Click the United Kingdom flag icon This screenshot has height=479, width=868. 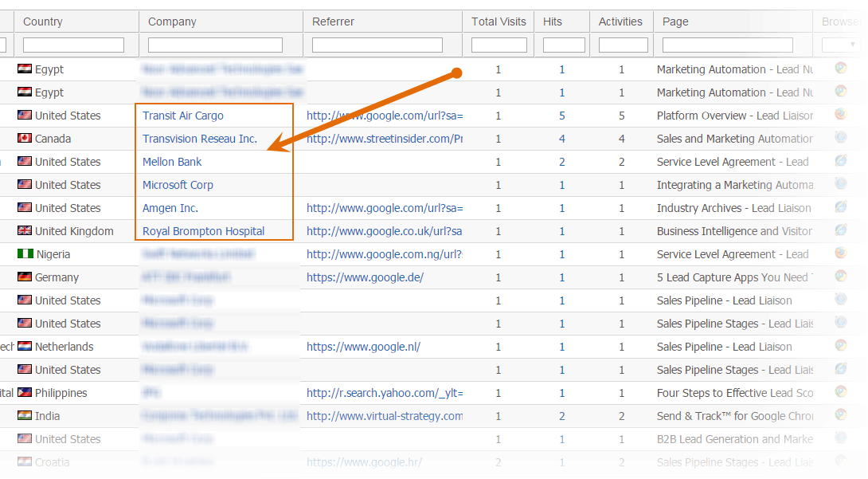tap(25, 230)
